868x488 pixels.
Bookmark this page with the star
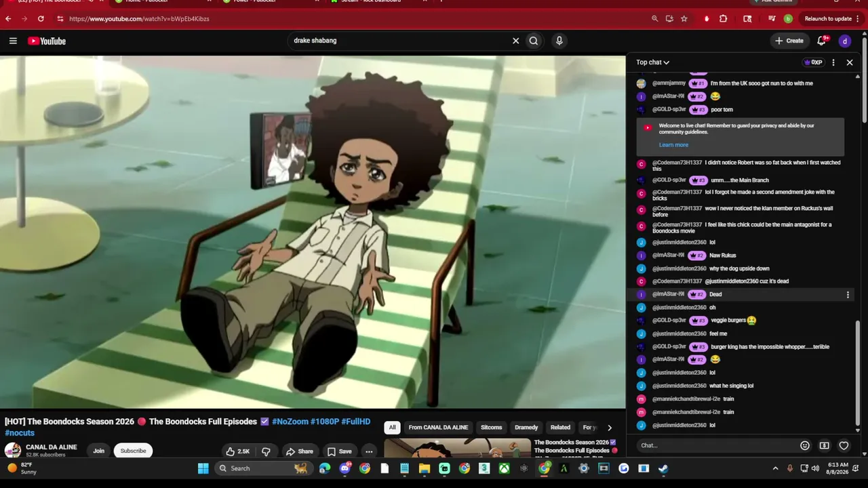point(684,19)
